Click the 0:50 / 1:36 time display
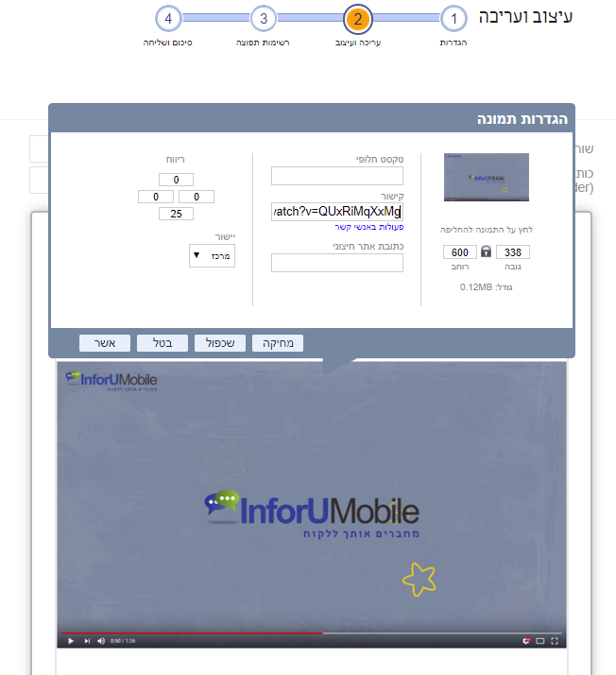The width and height of the screenshot is (616, 675). (123, 641)
